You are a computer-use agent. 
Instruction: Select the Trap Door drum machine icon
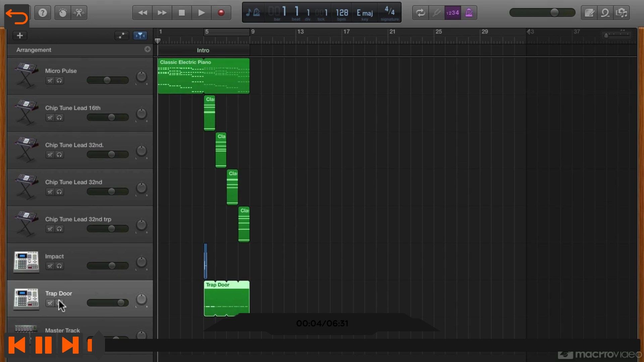[26, 299]
